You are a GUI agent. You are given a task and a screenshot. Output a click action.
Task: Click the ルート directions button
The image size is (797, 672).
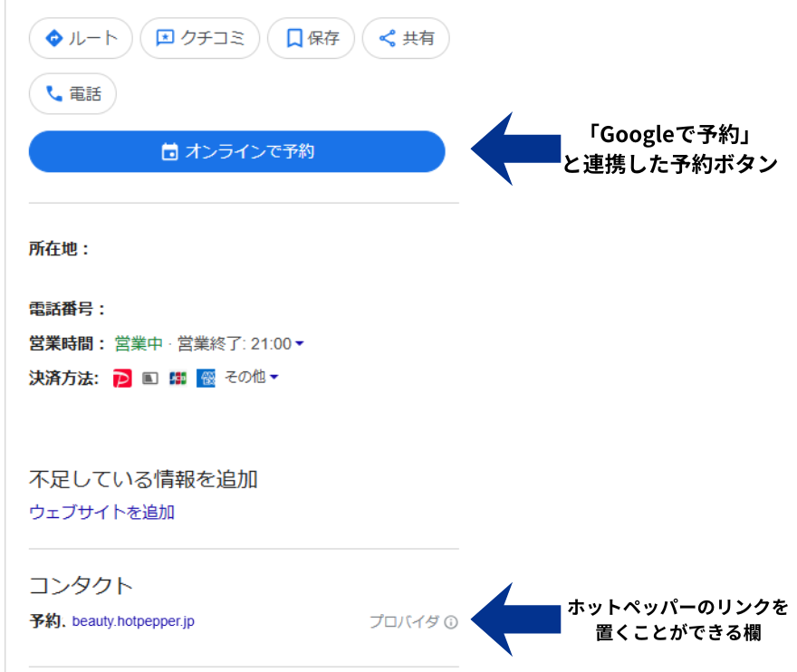[81, 38]
